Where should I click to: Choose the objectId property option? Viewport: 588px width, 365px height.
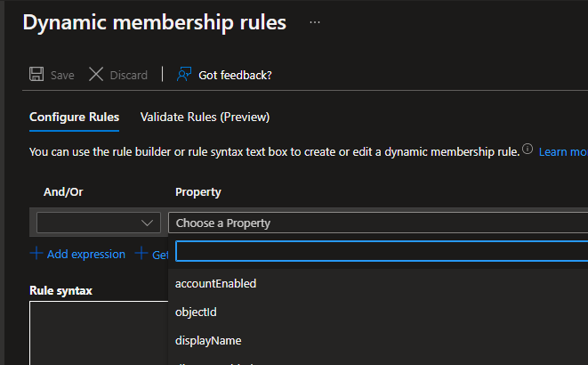[x=197, y=312]
